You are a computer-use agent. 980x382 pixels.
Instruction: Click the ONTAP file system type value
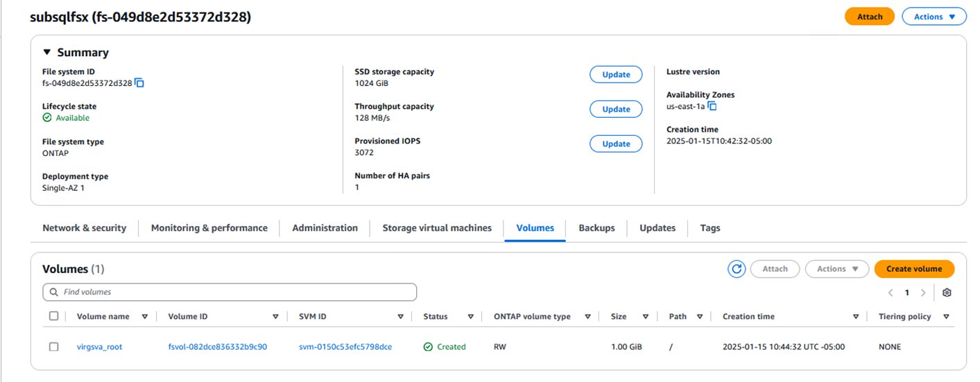(x=55, y=153)
